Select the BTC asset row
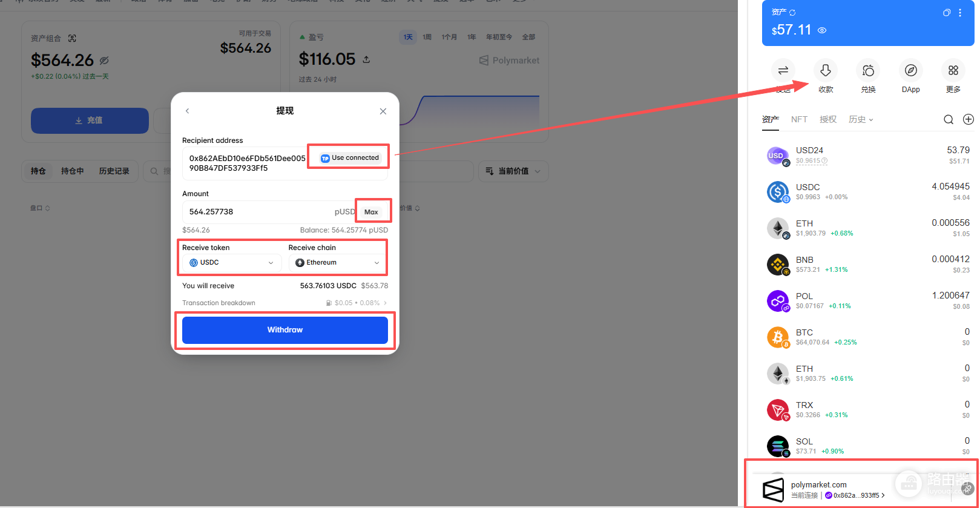This screenshot has width=980, height=508. pos(868,337)
